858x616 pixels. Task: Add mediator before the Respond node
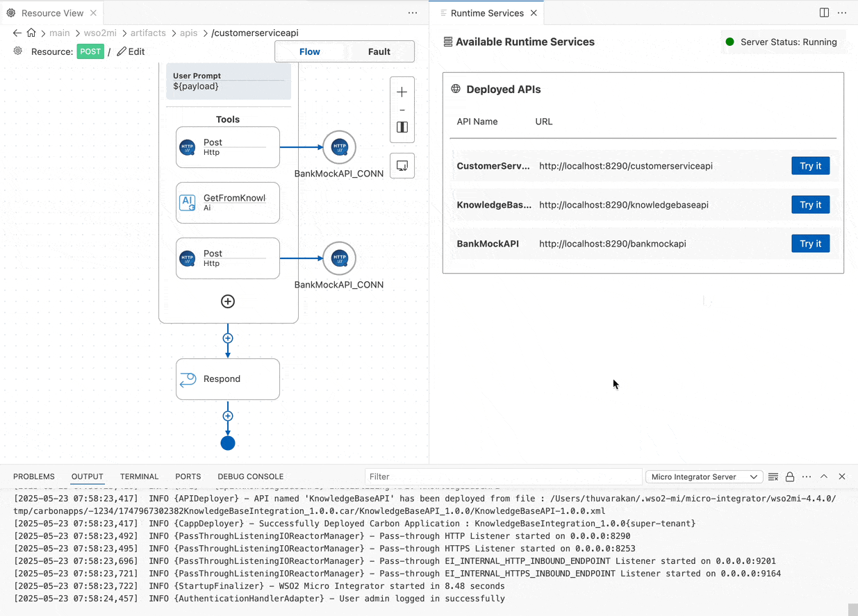[228, 338]
